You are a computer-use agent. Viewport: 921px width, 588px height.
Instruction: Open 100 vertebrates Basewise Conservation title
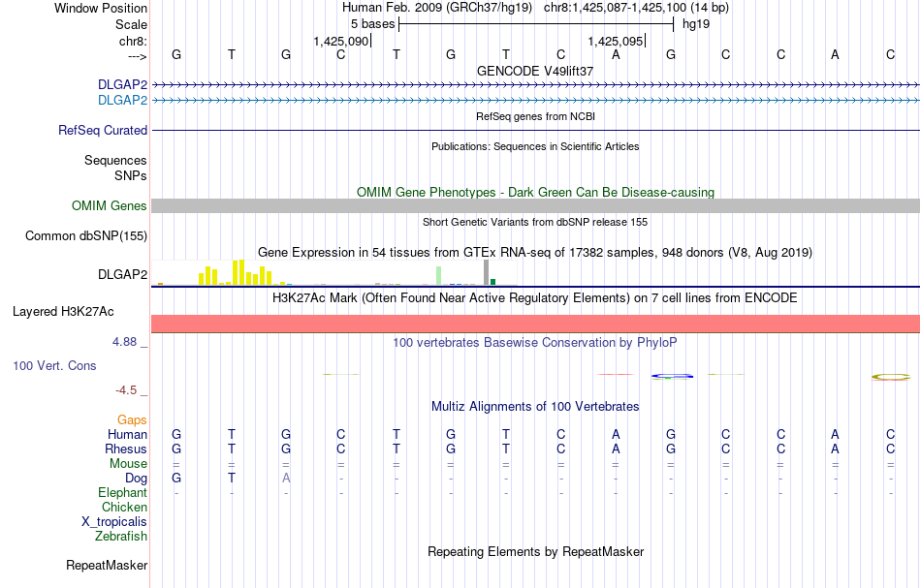click(535, 342)
